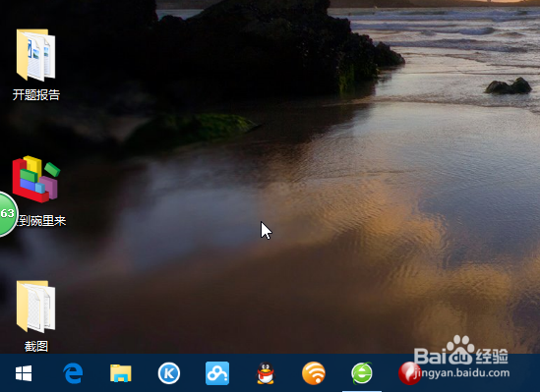Screen dimensions: 540x392
Task: Open the orange WiFi hotspot app icon
Action: click(x=314, y=373)
